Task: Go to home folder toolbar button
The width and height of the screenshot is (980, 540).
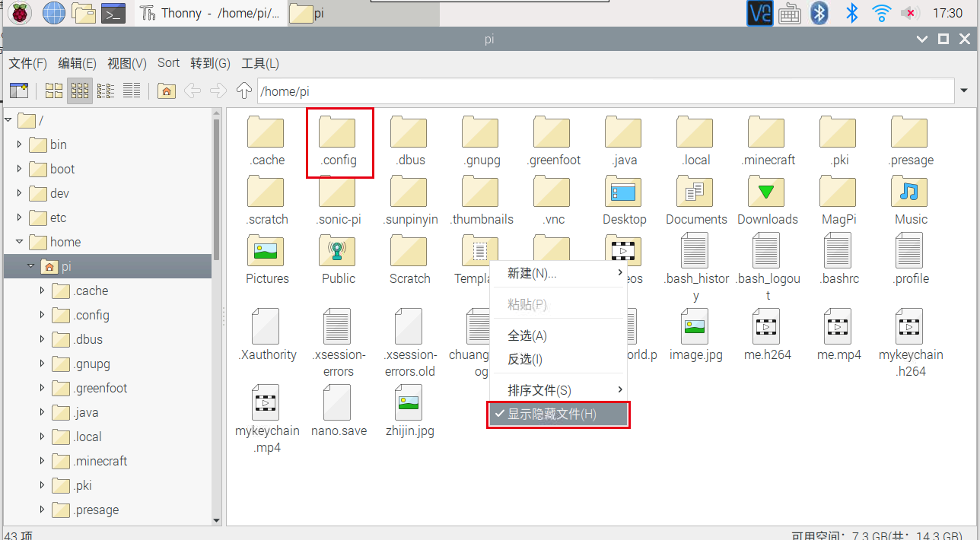Action: pos(167,91)
